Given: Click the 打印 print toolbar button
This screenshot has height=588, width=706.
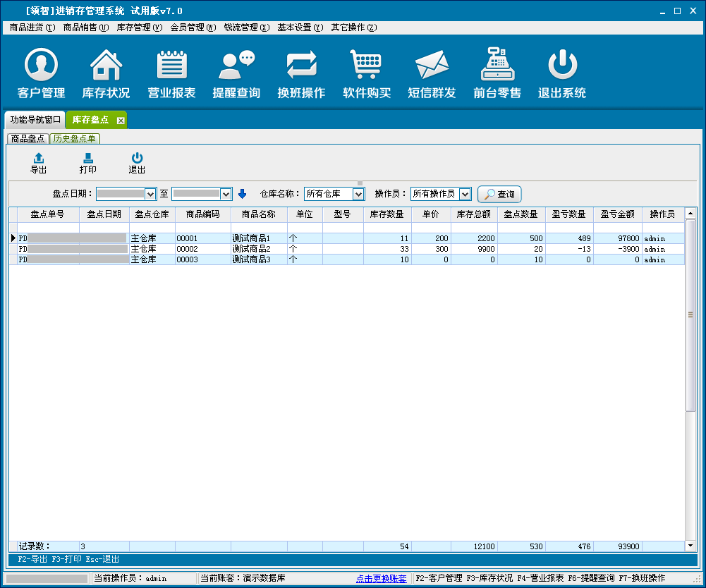Looking at the screenshot, I should pyautogui.click(x=88, y=163).
